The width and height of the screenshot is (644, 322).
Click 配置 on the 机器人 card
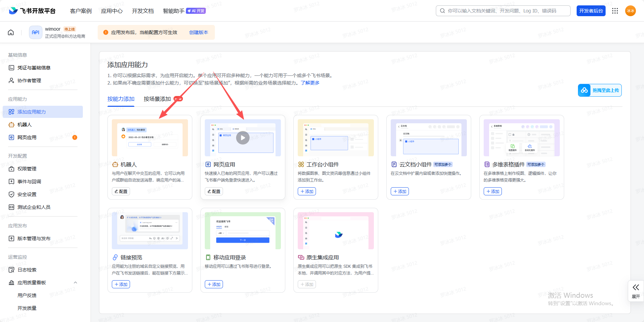(121, 191)
